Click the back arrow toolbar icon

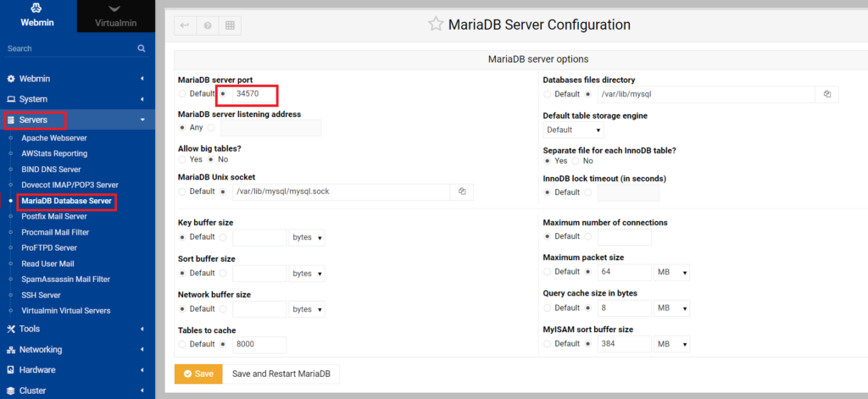click(x=185, y=25)
